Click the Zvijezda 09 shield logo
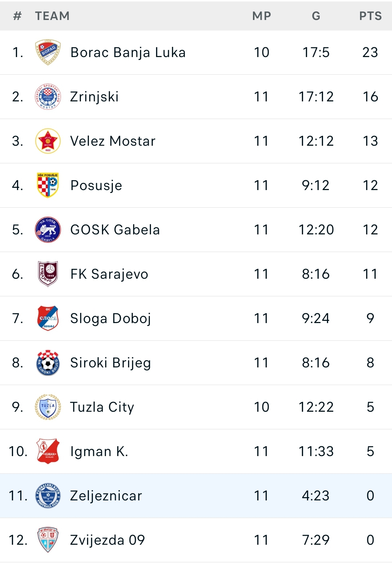 tap(48, 540)
